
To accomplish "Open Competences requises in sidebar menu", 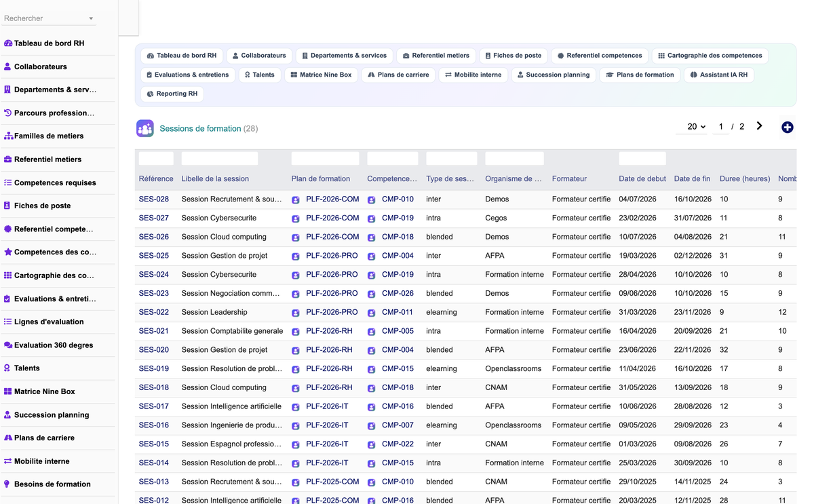I will pos(55,182).
